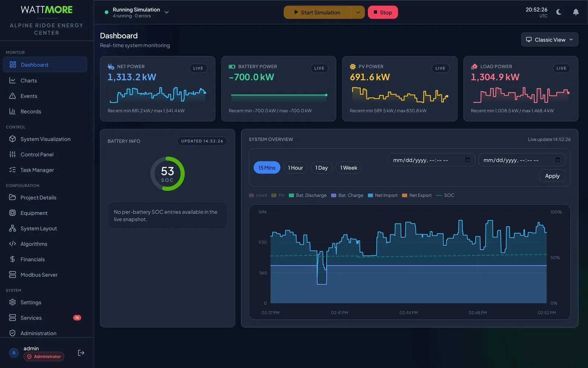This screenshot has height=368, width=588.
Task: Toggle SOC line in chart legend
Action: 445,195
